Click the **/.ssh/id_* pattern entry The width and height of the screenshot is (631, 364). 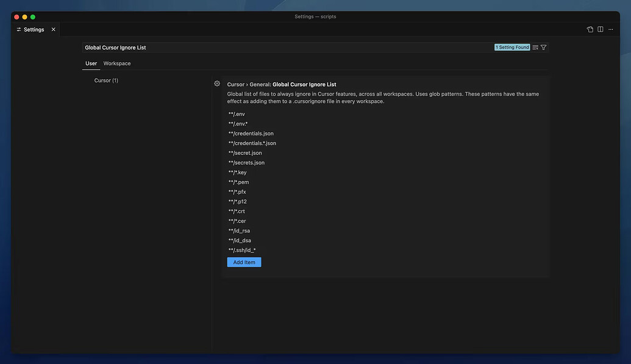[242, 249]
